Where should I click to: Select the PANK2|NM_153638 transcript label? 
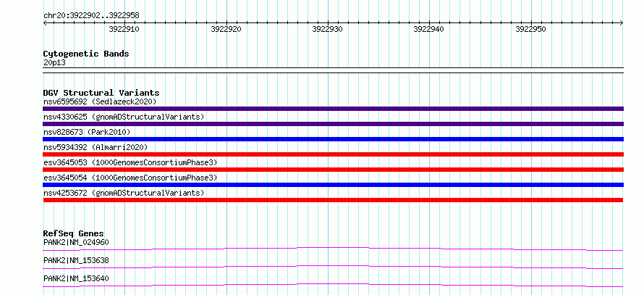(76, 260)
